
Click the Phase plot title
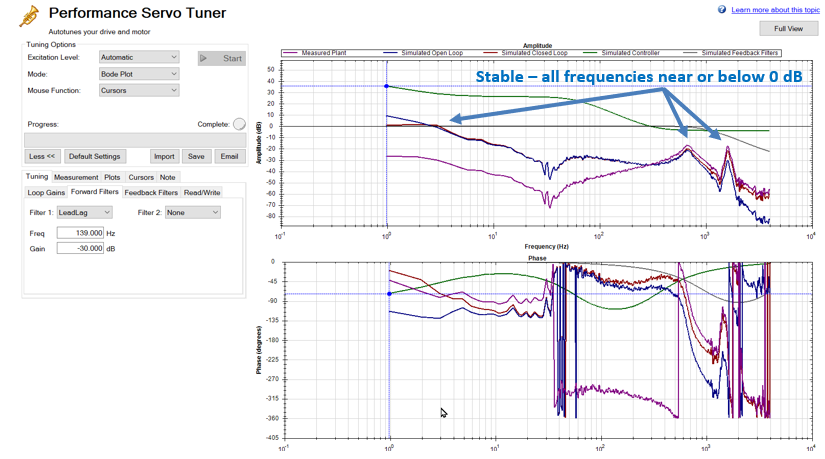point(537,258)
